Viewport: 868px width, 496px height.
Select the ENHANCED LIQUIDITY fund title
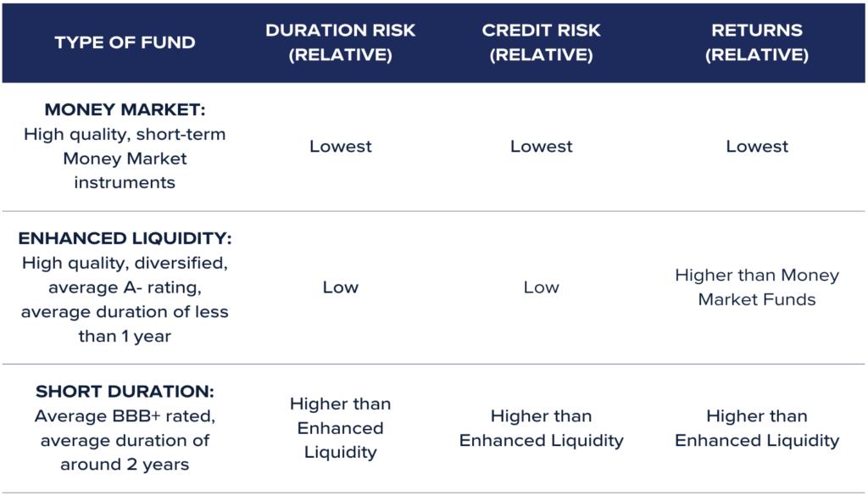coord(125,238)
